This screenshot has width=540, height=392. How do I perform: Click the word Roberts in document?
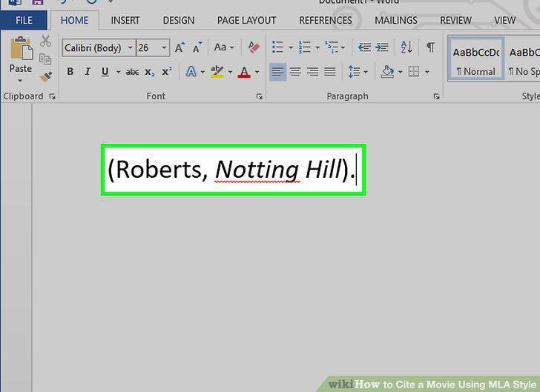tap(158, 170)
